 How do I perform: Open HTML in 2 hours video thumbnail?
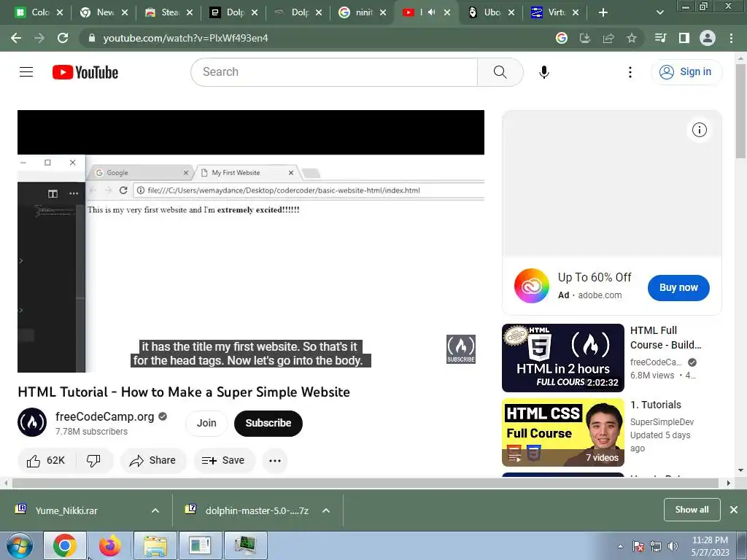pos(562,357)
